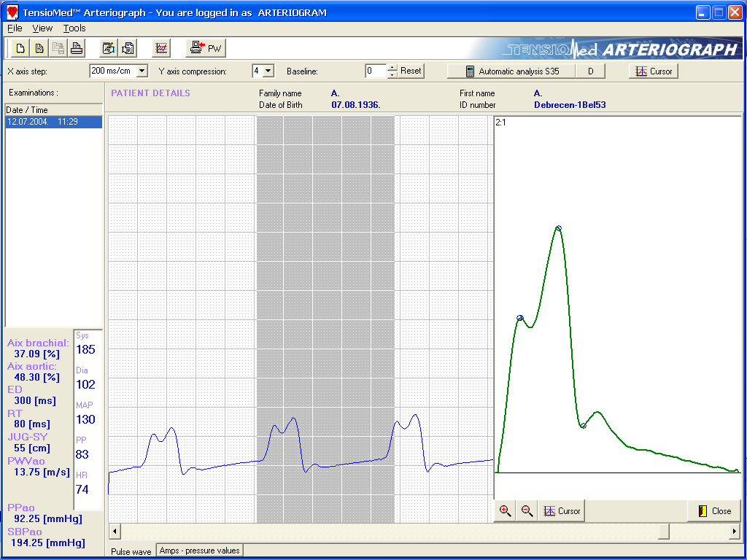The height and width of the screenshot is (560, 747).
Task: Click the ED 300 [ms] value
Action: [x=35, y=401]
